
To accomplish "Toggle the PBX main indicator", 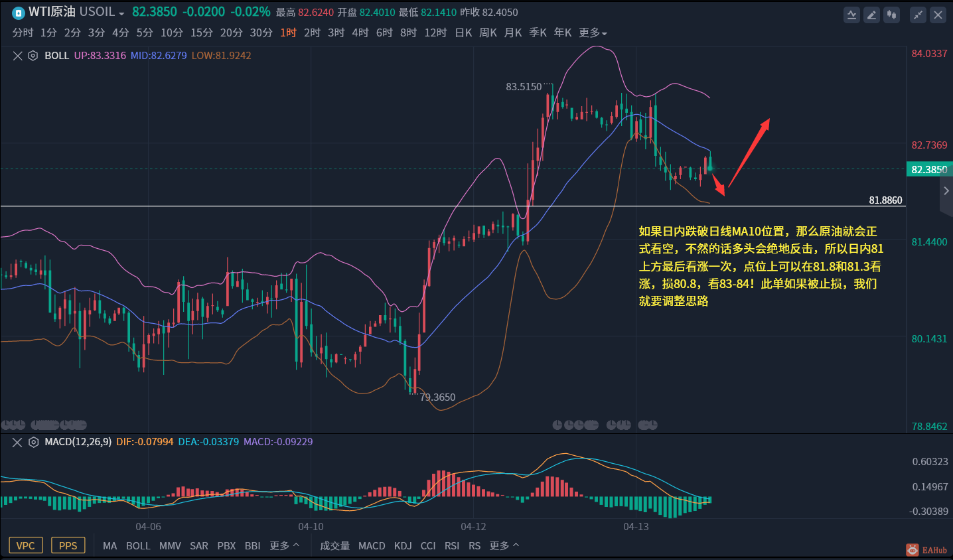I will coord(226,545).
